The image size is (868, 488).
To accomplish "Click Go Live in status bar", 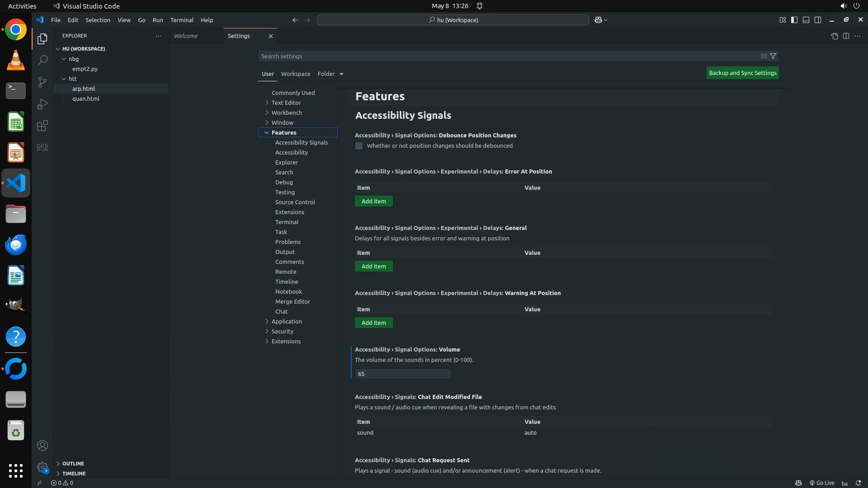I will click(821, 483).
